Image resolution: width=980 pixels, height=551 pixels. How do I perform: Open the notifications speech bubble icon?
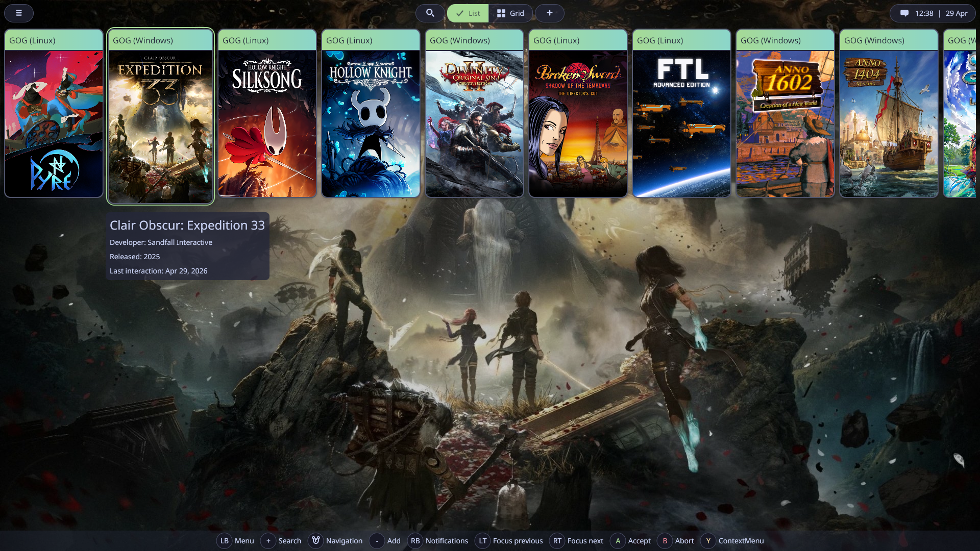pyautogui.click(x=904, y=13)
